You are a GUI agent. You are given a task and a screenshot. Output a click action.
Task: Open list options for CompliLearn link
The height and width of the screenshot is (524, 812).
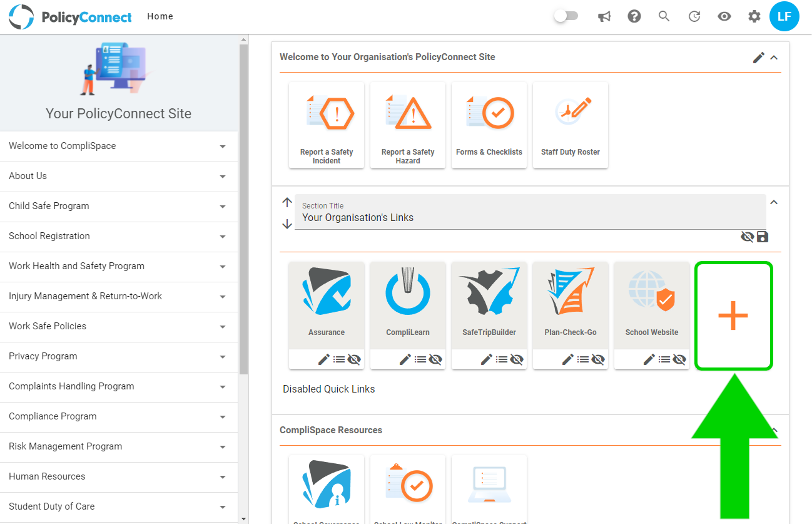(420, 359)
